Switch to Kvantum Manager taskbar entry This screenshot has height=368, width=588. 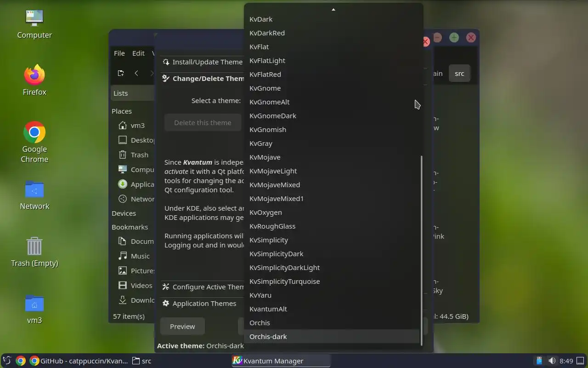[281, 361]
